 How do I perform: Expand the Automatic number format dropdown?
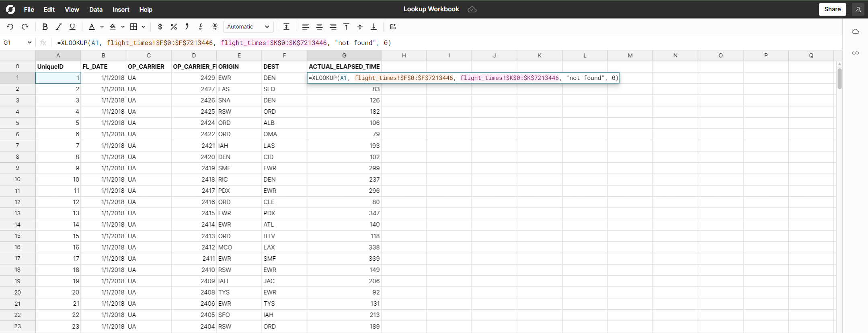pyautogui.click(x=248, y=27)
